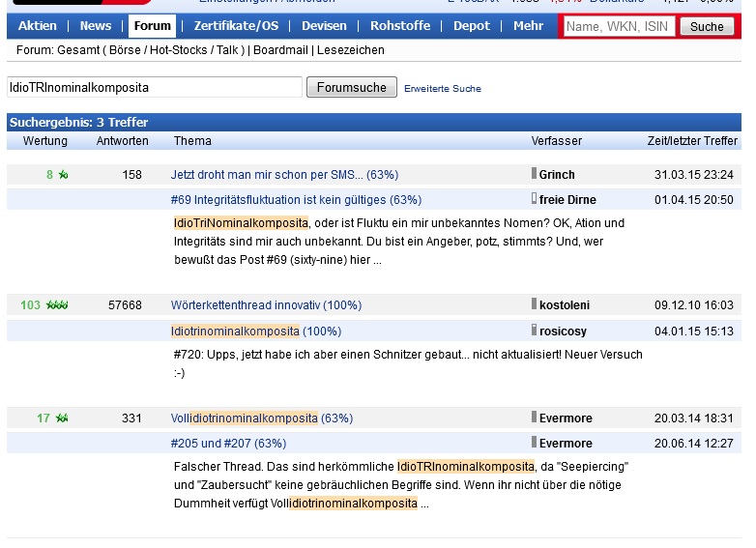Click status icon beside kostoleni

pyautogui.click(x=534, y=303)
